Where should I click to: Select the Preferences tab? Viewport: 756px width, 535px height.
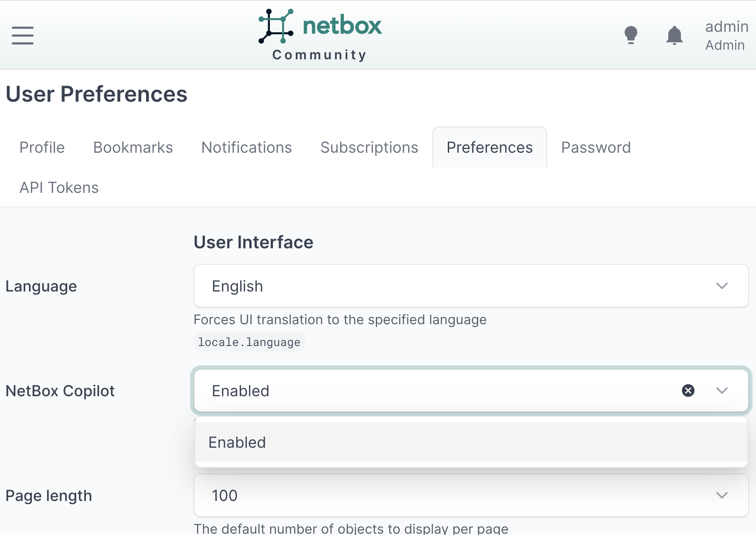coord(489,147)
